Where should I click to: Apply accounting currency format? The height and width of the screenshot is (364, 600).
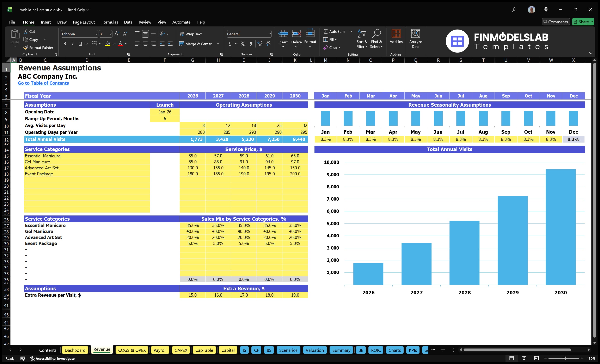pyautogui.click(x=230, y=44)
